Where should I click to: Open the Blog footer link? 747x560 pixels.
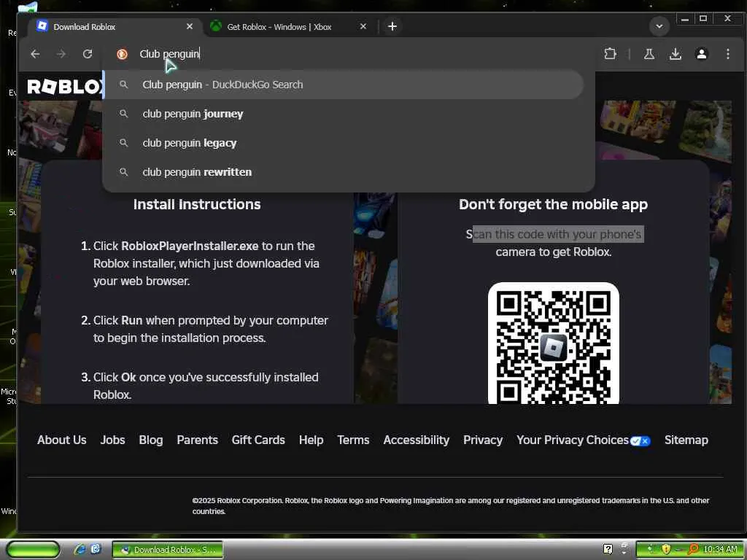(150, 440)
